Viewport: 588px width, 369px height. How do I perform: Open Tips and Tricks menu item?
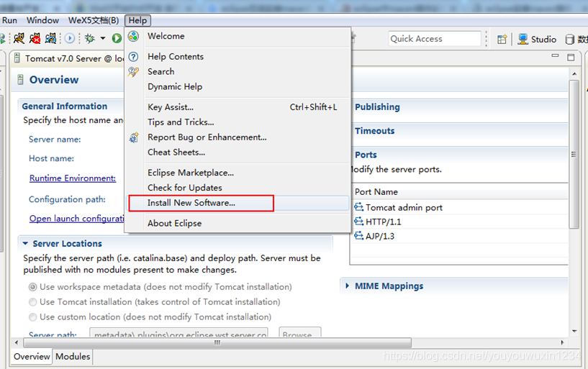click(x=181, y=122)
